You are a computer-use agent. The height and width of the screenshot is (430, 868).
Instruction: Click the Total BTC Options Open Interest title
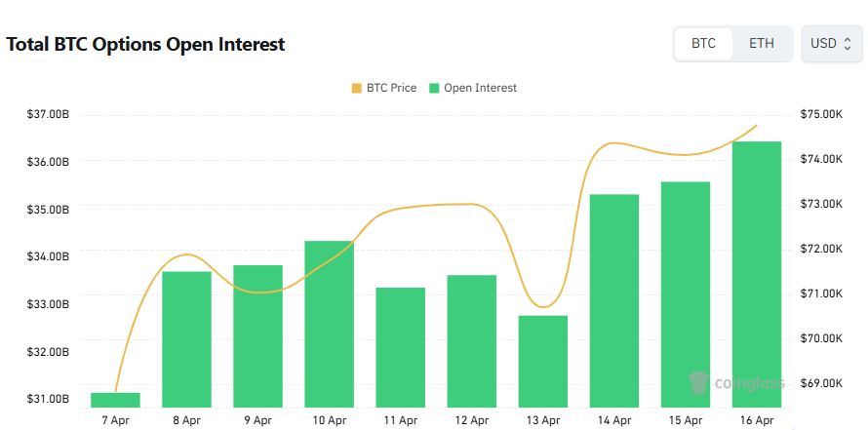point(145,44)
